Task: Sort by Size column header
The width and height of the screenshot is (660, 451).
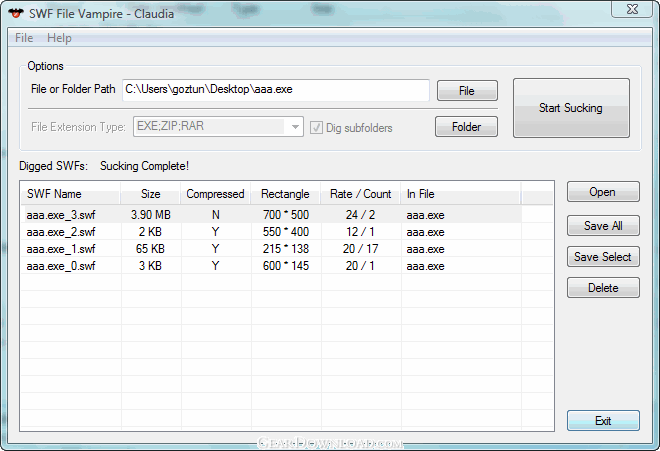Action: pos(151,194)
